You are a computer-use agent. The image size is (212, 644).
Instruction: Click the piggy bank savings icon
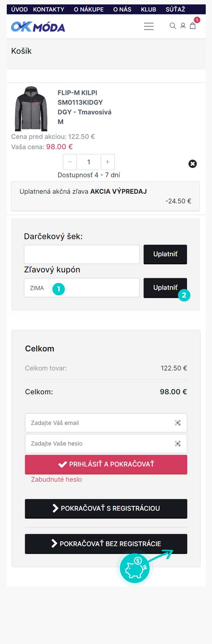pyautogui.click(x=135, y=568)
